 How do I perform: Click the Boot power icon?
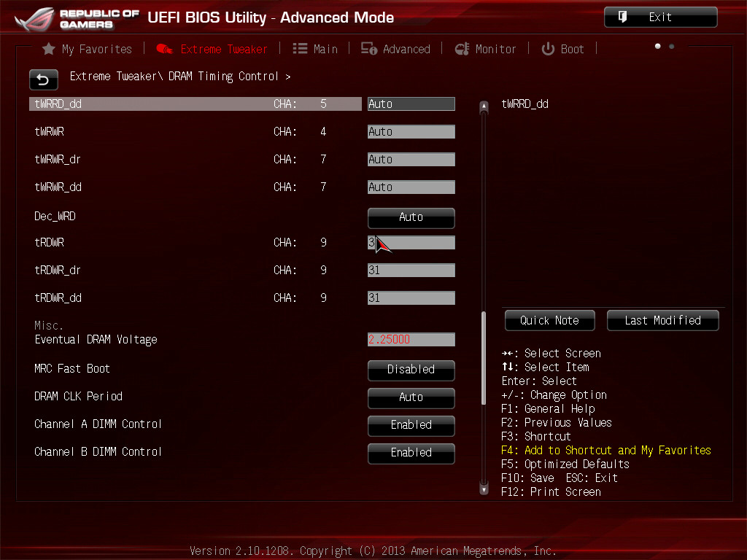pos(548,49)
